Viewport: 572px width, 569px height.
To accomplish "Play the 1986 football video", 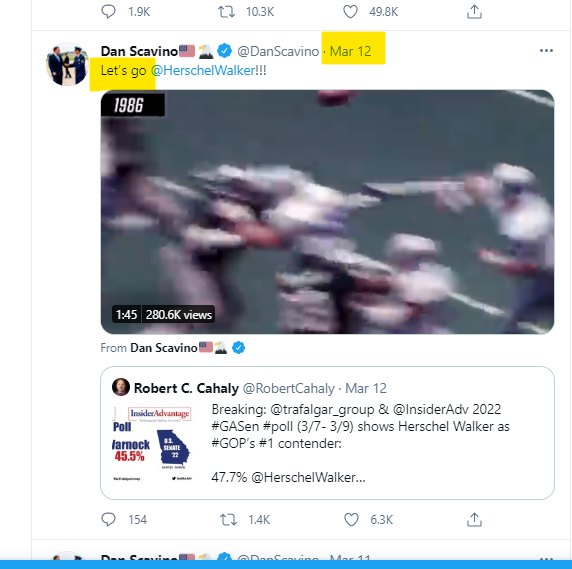I will tap(327, 212).
